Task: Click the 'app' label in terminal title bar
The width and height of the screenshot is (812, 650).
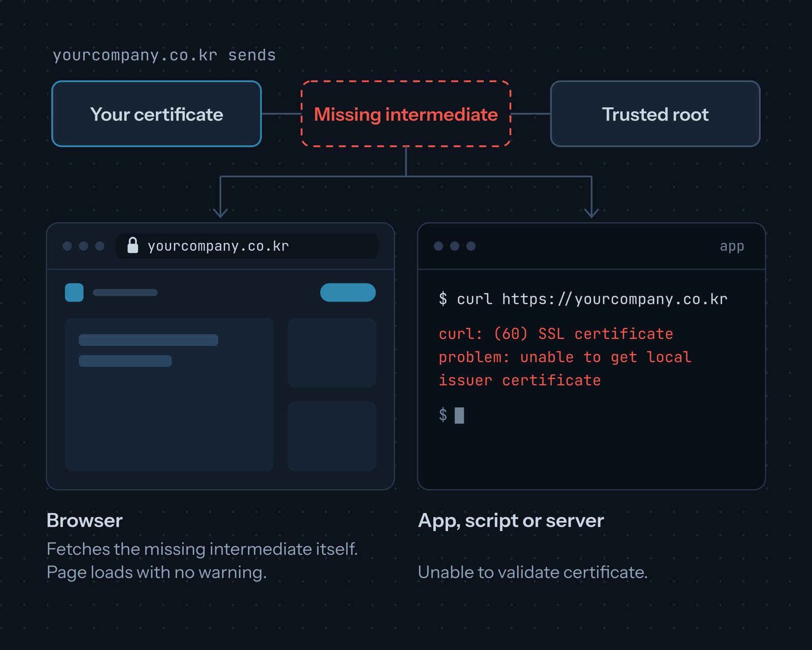Action: coord(732,246)
